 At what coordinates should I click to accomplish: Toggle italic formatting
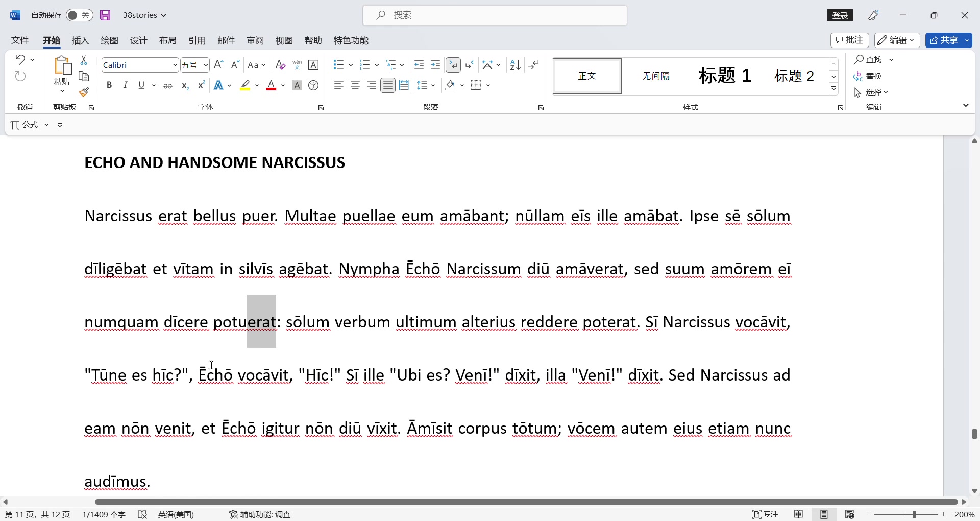click(125, 85)
